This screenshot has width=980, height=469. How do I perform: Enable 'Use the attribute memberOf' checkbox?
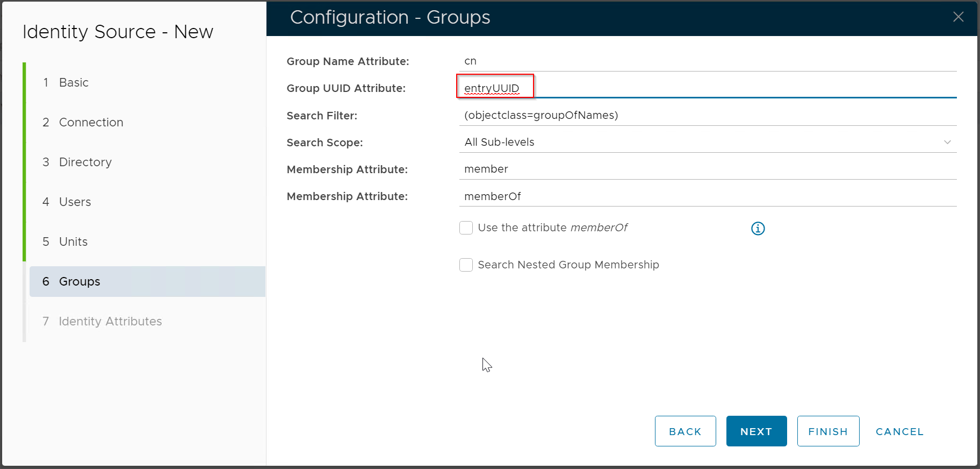(x=466, y=228)
